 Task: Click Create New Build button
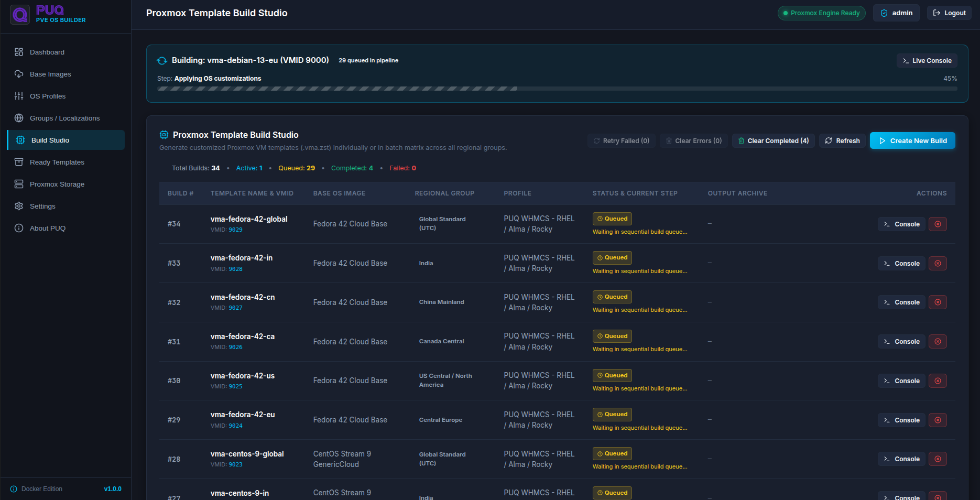pyautogui.click(x=912, y=140)
